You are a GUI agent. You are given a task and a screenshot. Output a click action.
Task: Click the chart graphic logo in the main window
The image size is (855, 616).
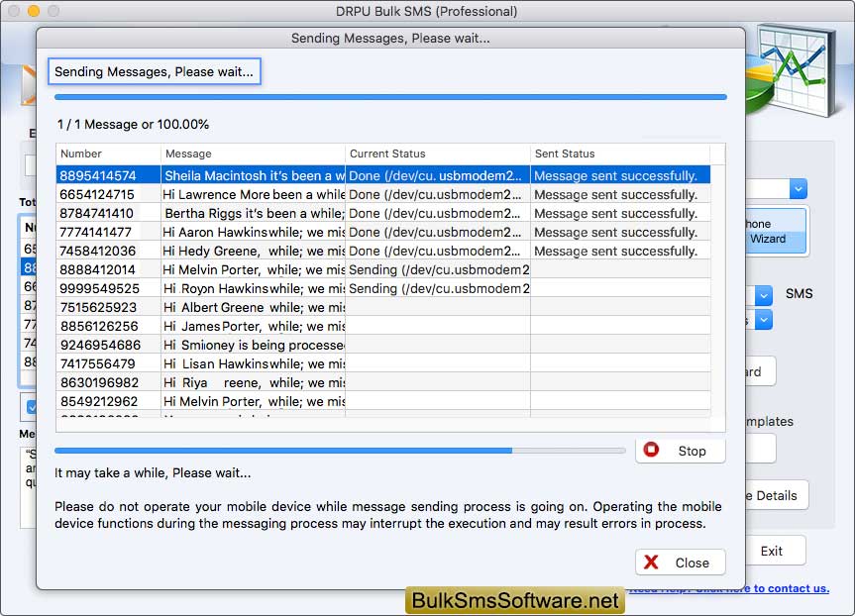click(x=791, y=71)
